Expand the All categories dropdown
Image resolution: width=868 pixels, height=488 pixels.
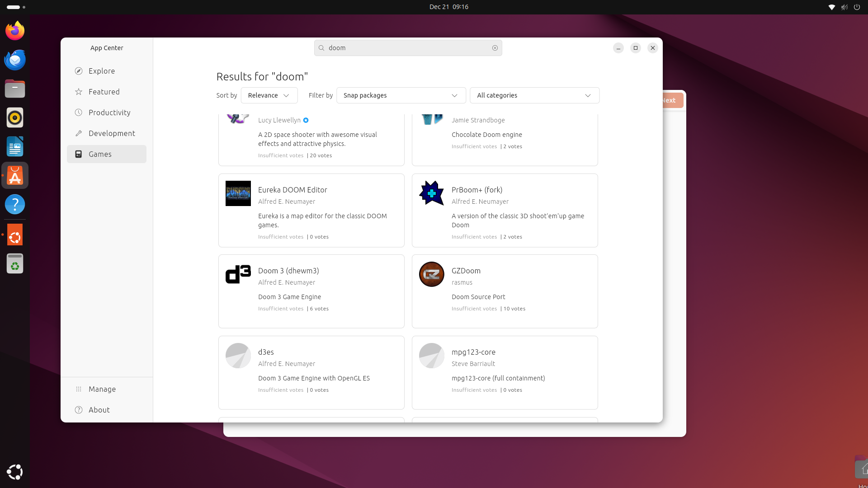click(534, 95)
